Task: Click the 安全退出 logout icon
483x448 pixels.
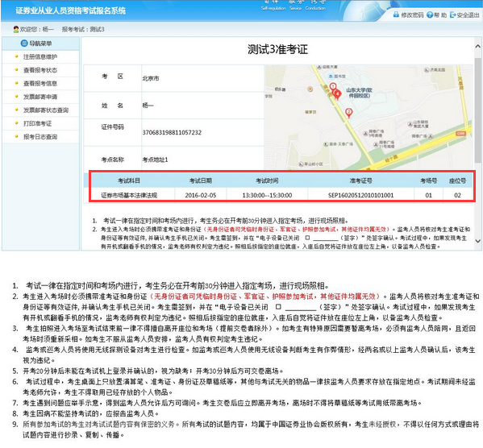Action: (x=453, y=15)
